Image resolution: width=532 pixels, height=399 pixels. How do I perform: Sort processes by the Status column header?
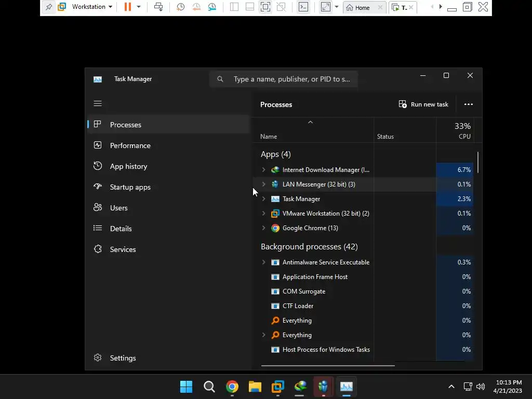point(405,130)
